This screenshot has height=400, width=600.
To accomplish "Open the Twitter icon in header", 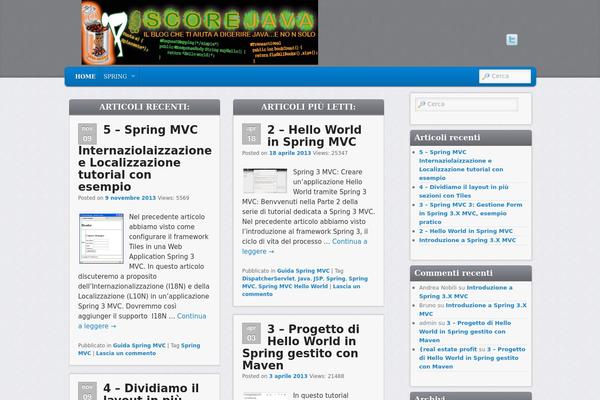I will pyautogui.click(x=512, y=40).
